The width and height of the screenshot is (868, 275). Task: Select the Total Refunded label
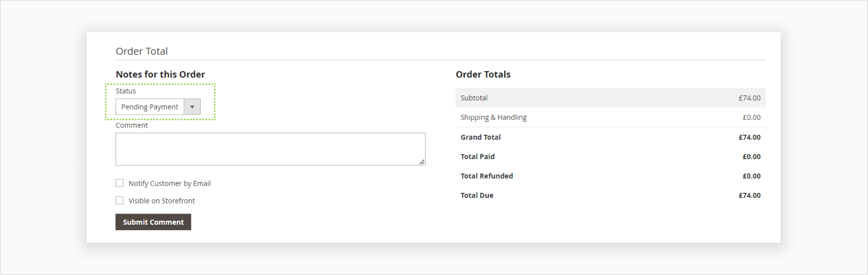(x=487, y=176)
